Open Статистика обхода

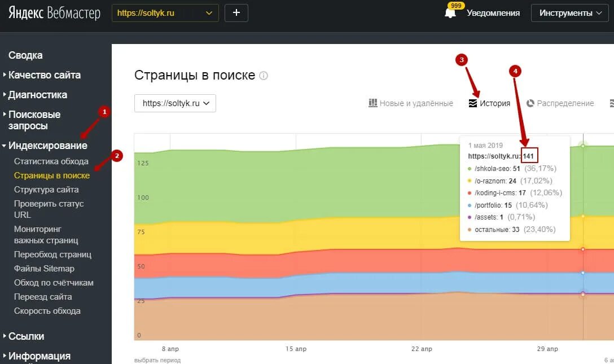click(51, 161)
